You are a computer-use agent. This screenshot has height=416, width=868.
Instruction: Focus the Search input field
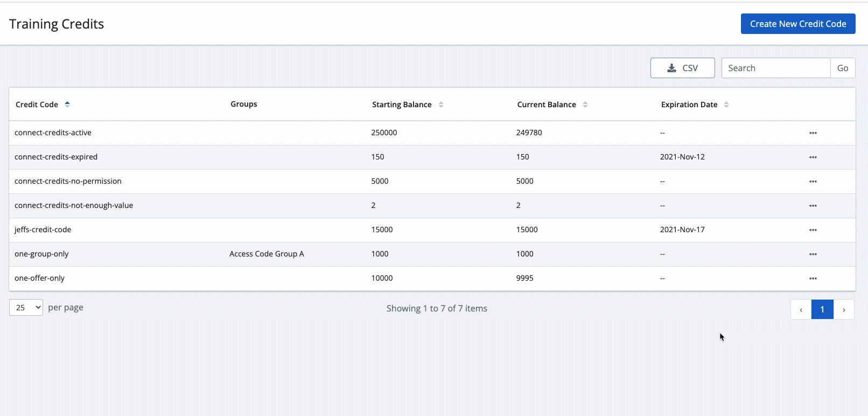[775, 68]
